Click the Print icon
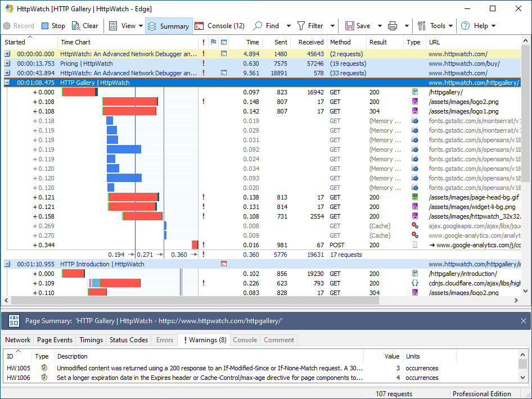 (393, 26)
